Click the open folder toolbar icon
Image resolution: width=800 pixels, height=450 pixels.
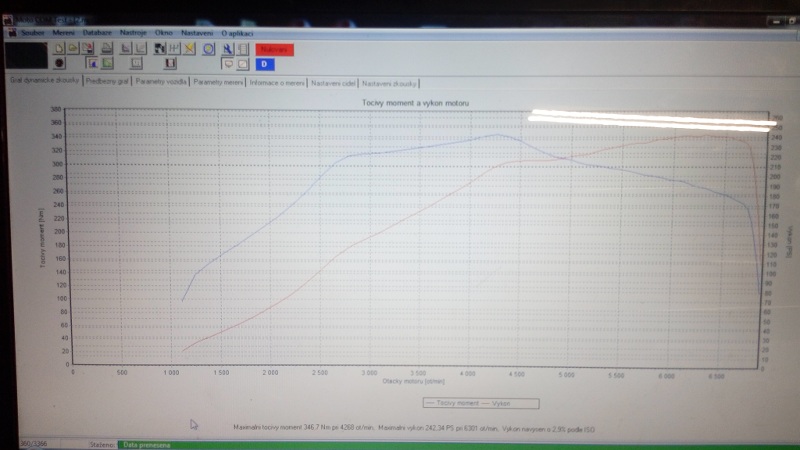tap(71, 48)
